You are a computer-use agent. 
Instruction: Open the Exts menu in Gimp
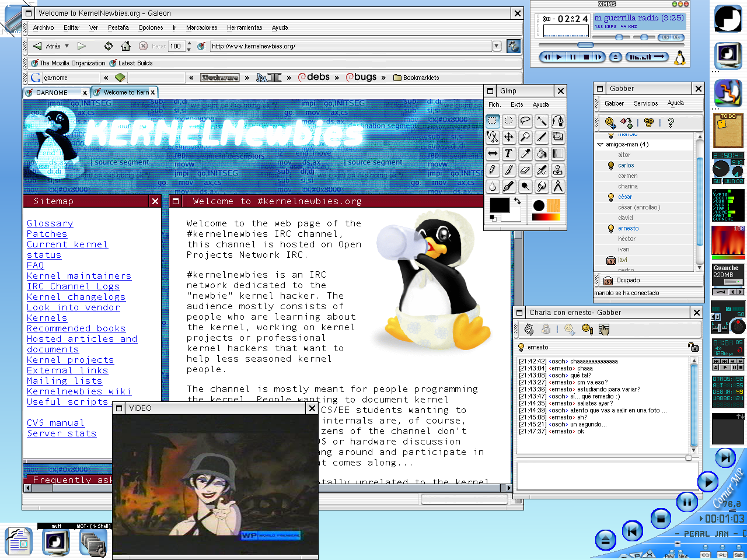[517, 104]
